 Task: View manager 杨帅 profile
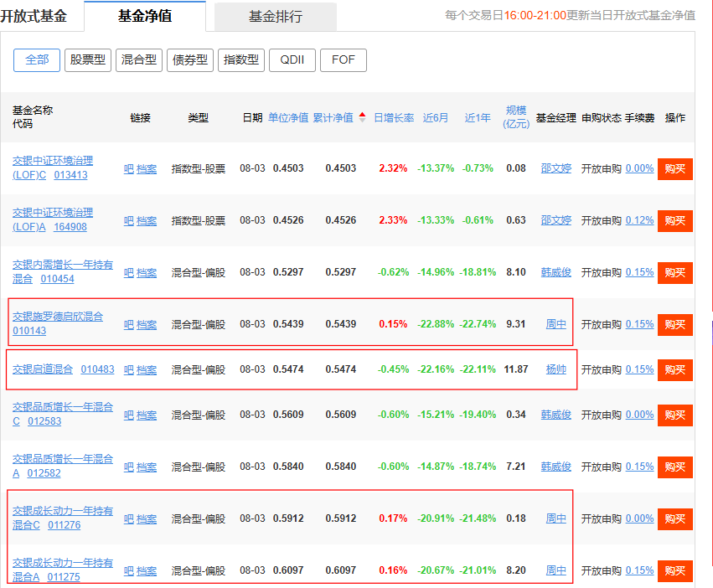click(x=556, y=369)
